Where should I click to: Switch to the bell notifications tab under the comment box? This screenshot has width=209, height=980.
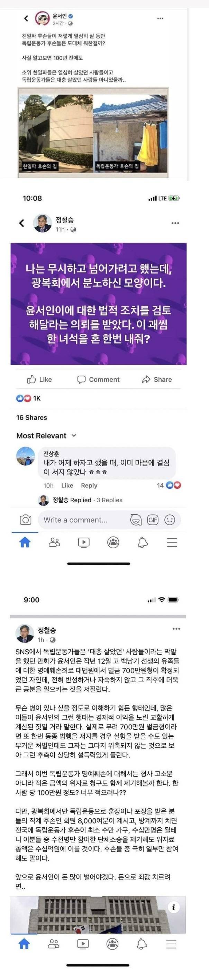click(x=143, y=542)
